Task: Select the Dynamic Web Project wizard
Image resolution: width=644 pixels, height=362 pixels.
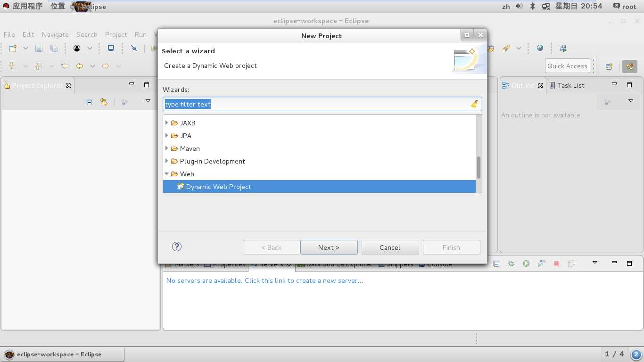Action: click(x=319, y=187)
